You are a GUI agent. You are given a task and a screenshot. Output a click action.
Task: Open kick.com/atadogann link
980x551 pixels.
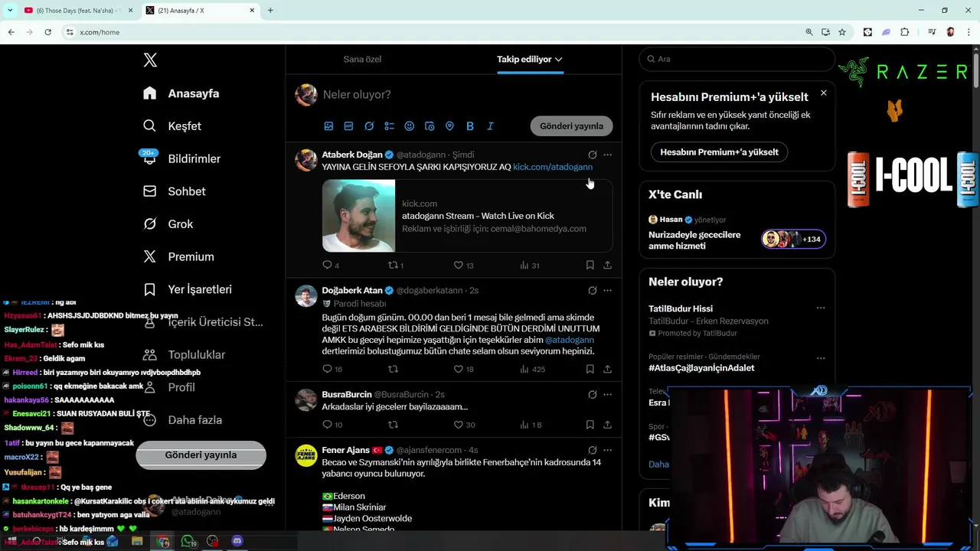pyautogui.click(x=553, y=167)
